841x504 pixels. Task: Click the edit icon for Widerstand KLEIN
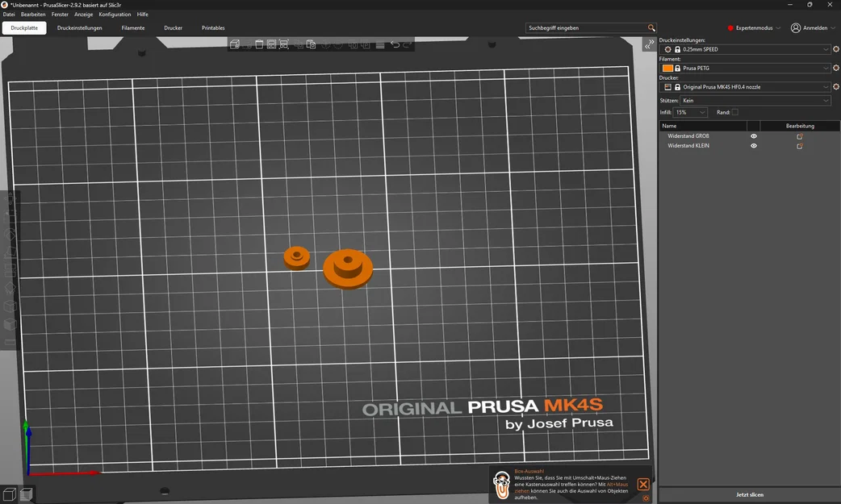(800, 146)
